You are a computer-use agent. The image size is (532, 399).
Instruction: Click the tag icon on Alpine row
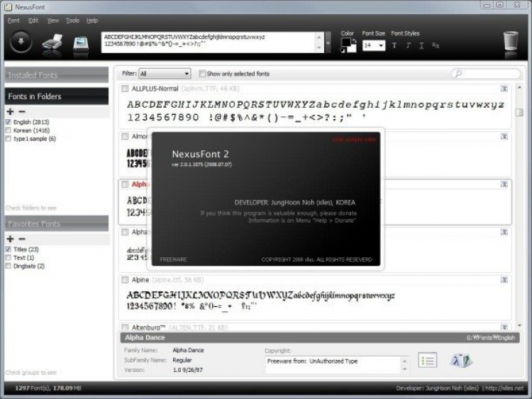[x=504, y=280]
